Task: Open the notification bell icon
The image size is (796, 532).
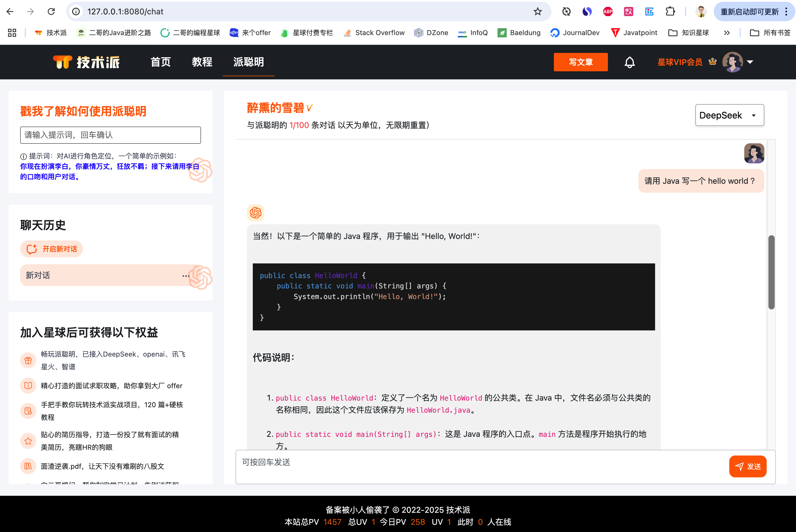Action: (629, 62)
